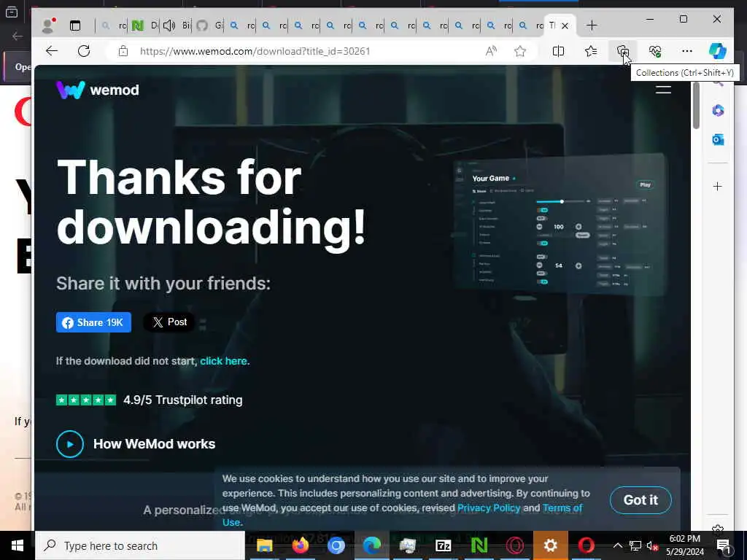Screen dimensions: 747x560
Task: Add a sidebar app with plus icon
Action: coord(718,186)
